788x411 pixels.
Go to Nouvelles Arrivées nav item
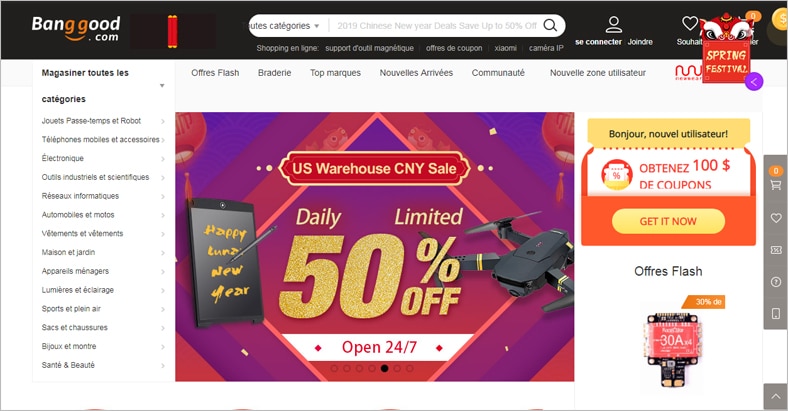[416, 73]
